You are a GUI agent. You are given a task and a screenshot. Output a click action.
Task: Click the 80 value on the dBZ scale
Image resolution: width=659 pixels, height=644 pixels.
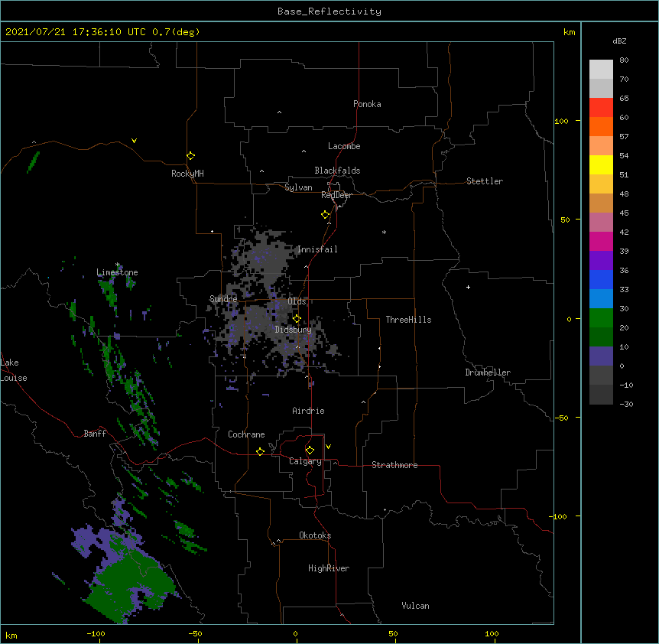624,60
